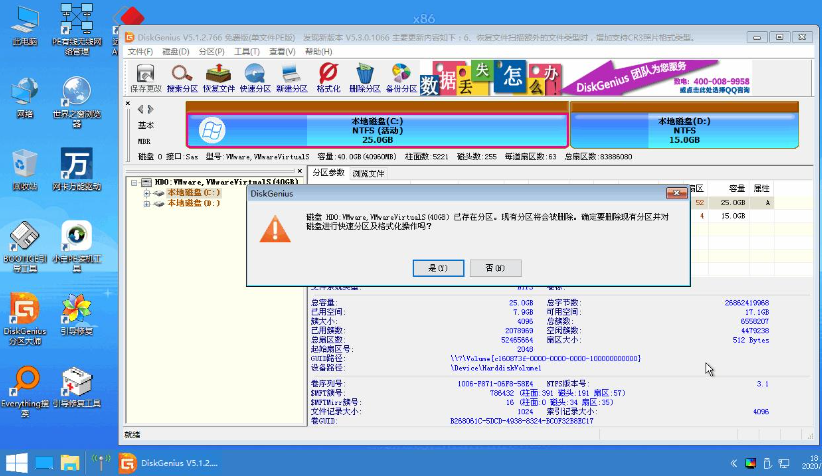Select the C: 25.0GB partition bar
822x476 pixels.
[377, 130]
